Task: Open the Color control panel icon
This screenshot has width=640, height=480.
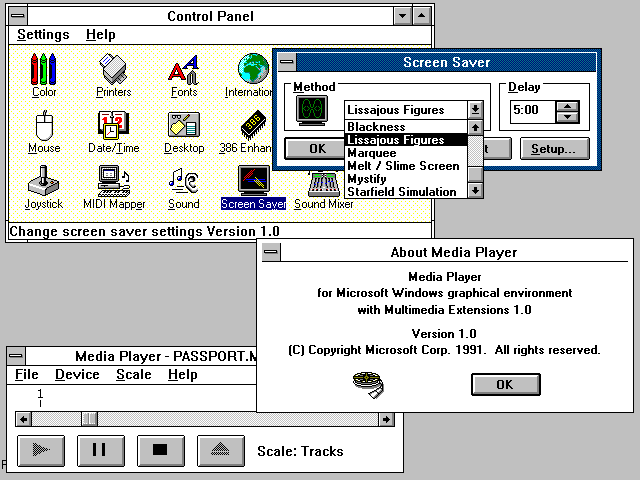Action: coord(44,71)
